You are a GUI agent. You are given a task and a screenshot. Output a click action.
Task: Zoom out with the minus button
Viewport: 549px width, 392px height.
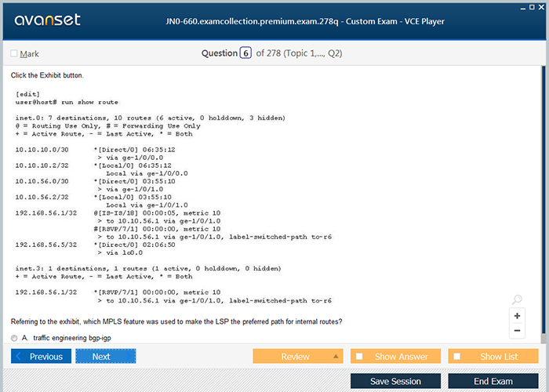517,331
